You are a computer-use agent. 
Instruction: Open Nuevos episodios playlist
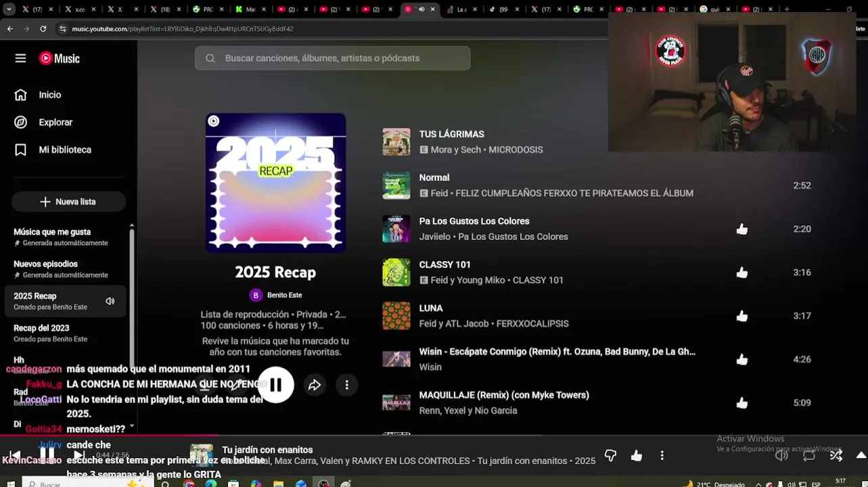(x=65, y=269)
